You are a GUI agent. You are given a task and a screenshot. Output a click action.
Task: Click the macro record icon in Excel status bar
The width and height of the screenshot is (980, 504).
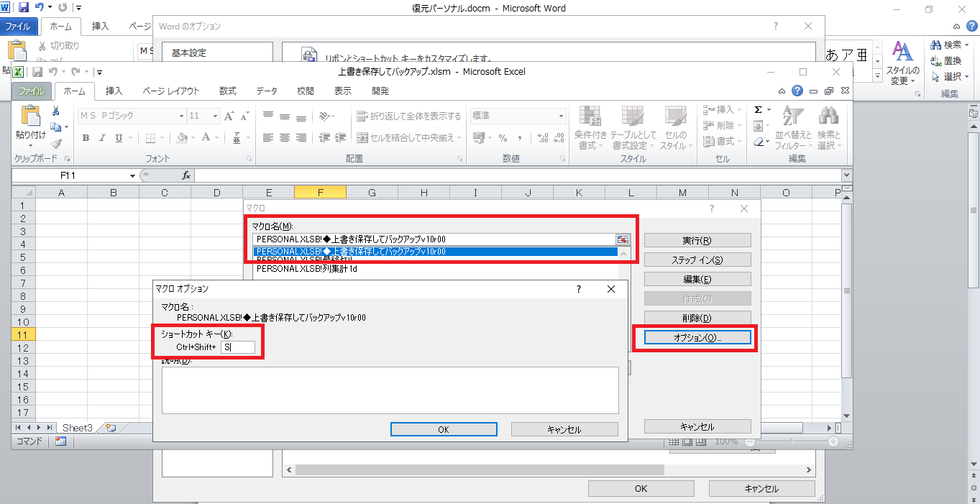click(x=60, y=441)
